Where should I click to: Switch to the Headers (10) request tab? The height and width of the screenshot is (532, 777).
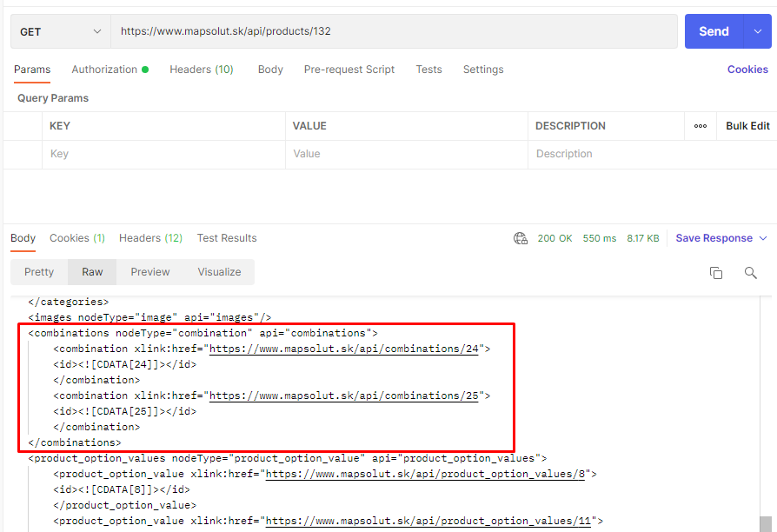tap(201, 69)
